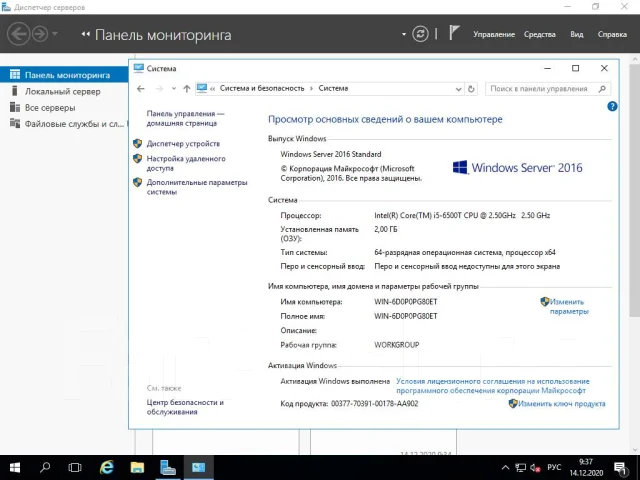Click the Server Manager forward arrow
Screen dimensions: 640x480
(40, 34)
